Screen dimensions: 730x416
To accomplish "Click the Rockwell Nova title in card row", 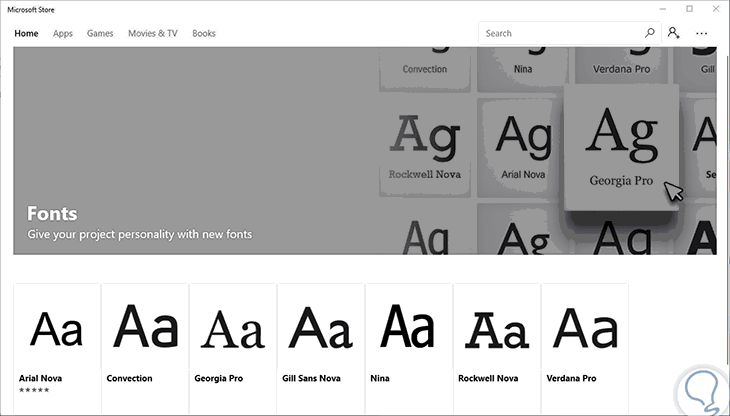I will (x=488, y=378).
